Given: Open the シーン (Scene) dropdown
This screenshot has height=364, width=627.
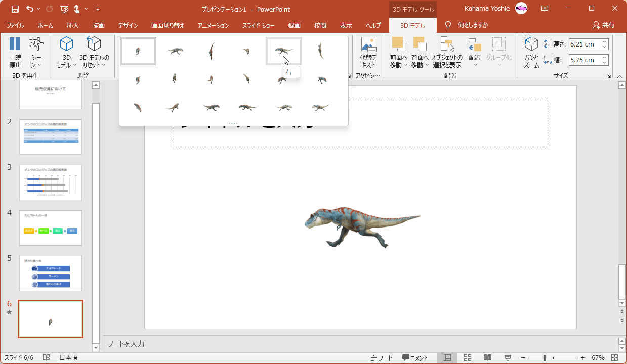Looking at the screenshot, I should tap(36, 53).
